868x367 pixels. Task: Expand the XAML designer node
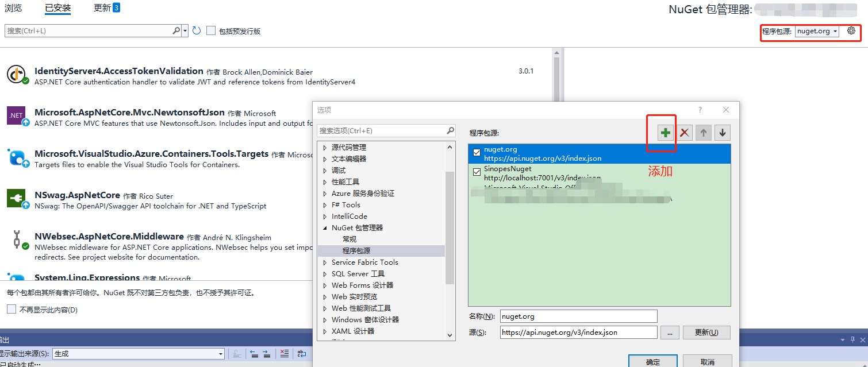[x=325, y=331]
